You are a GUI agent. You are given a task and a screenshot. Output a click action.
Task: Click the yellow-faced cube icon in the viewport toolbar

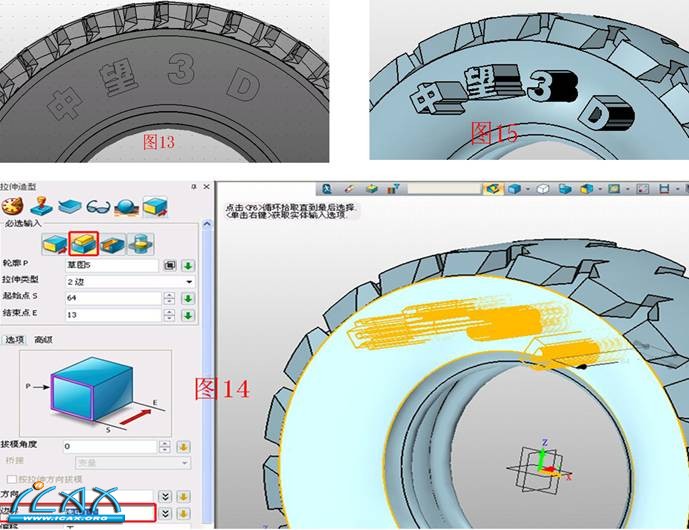pyautogui.click(x=587, y=189)
